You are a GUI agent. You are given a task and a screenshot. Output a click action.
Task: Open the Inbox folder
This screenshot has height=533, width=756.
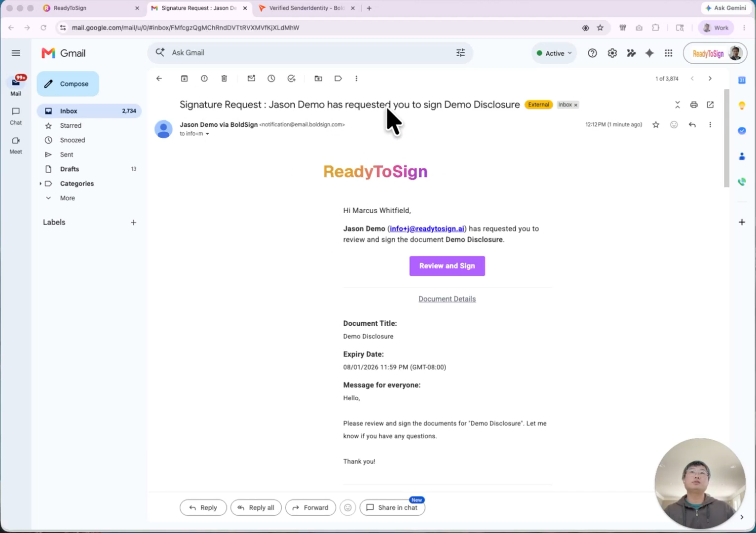89,111
